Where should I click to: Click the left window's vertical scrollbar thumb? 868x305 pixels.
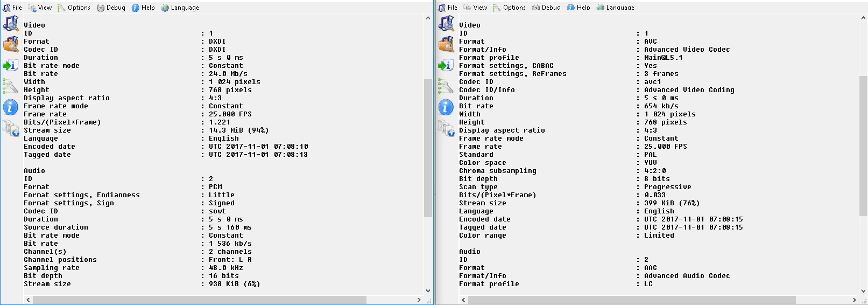coord(428,148)
